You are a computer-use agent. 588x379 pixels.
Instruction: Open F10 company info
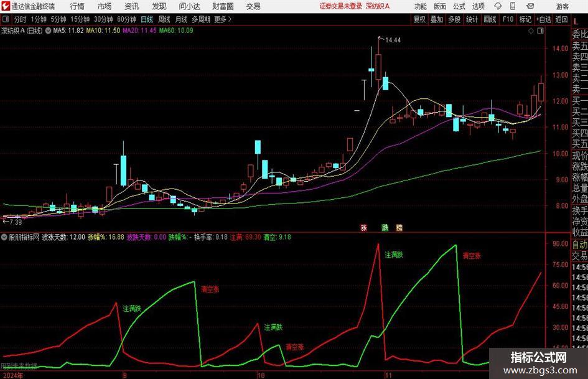pyautogui.click(x=508, y=19)
